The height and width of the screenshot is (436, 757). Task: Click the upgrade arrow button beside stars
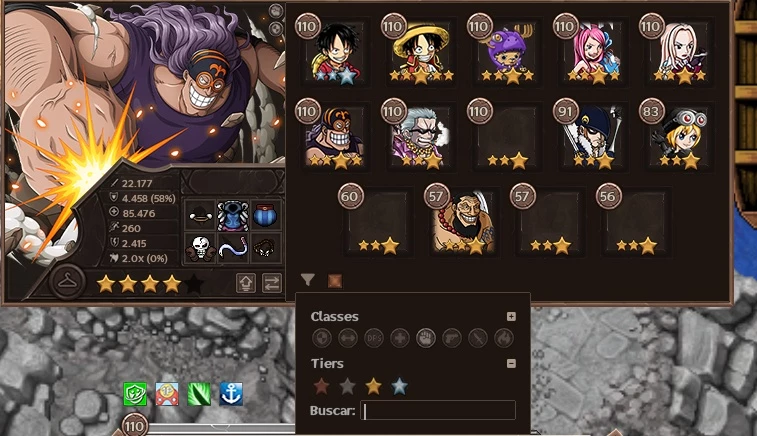[245, 283]
